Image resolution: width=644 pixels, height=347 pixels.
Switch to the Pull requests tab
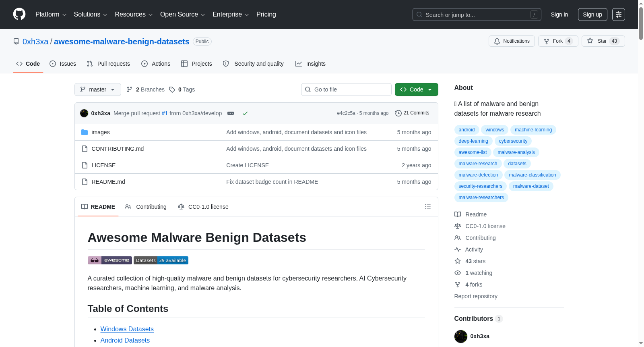tap(108, 64)
